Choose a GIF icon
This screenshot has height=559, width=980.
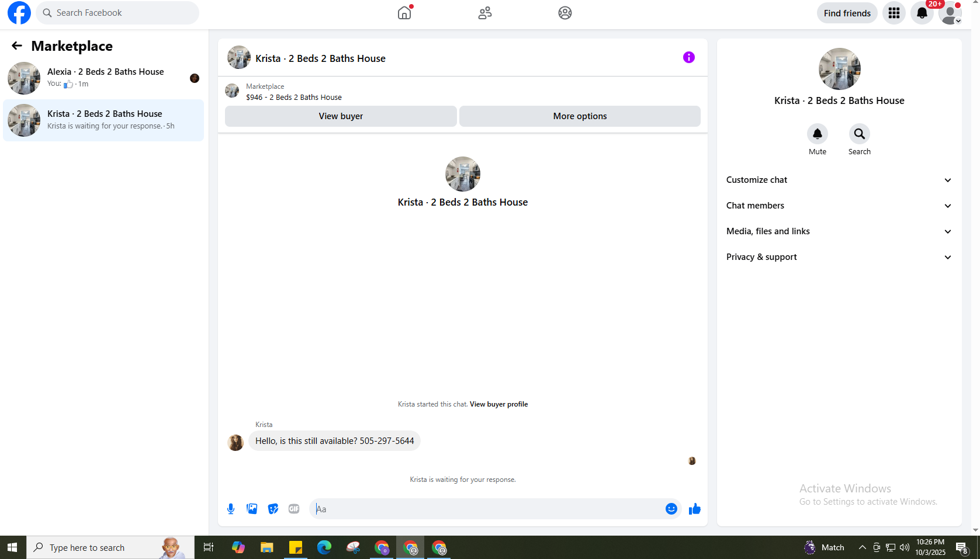pos(294,509)
